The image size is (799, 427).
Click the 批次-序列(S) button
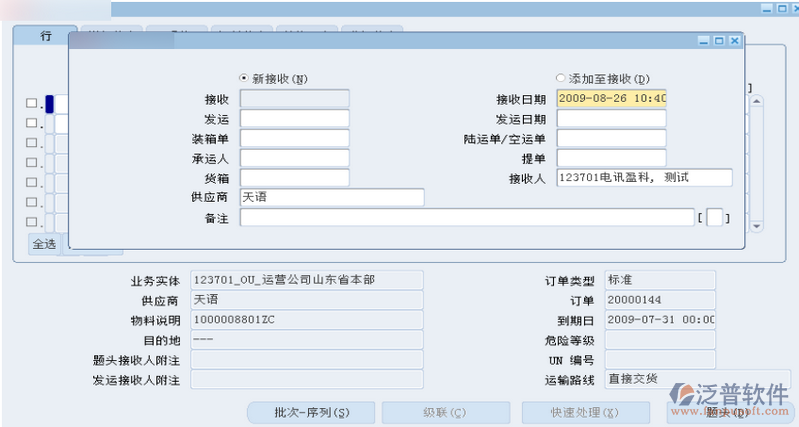point(311,412)
